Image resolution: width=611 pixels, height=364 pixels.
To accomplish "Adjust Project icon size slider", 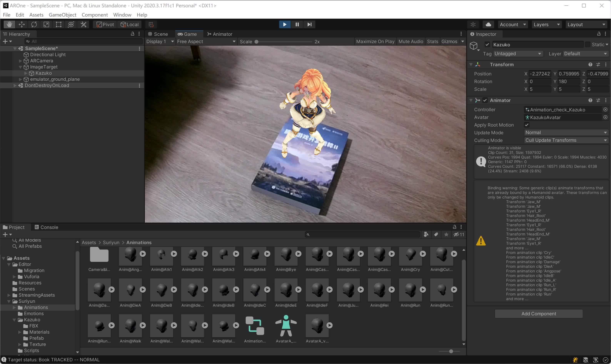I will click(x=449, y=351).
